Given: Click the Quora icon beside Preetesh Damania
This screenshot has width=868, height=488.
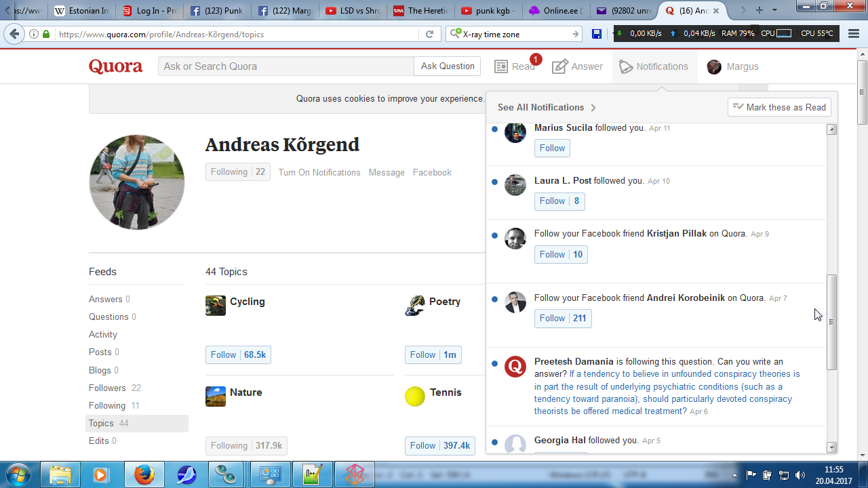Looking at the screenshot, I should click(x=515, y=367).
